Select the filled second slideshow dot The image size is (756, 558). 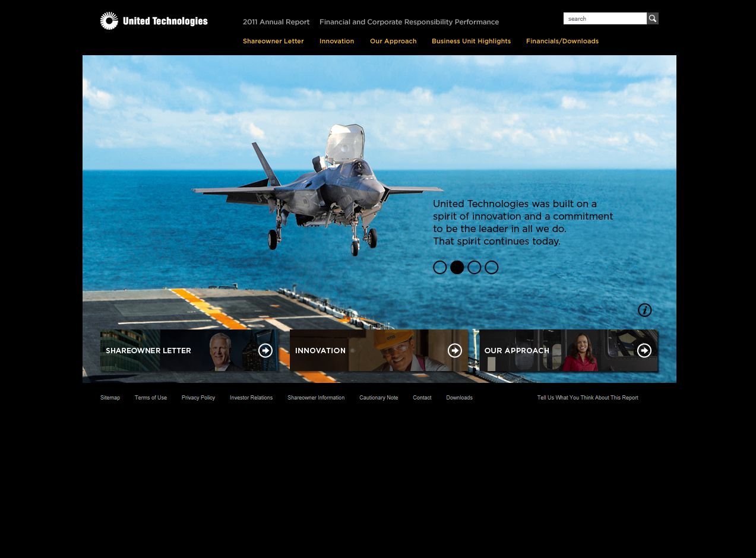[x=457, y=268]
